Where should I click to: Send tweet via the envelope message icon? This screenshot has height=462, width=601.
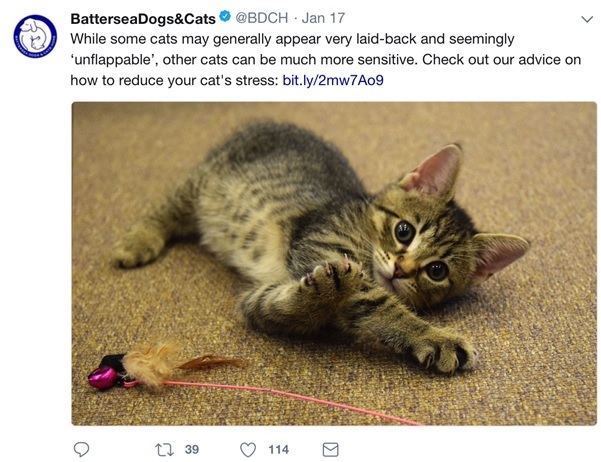point(330,449)
